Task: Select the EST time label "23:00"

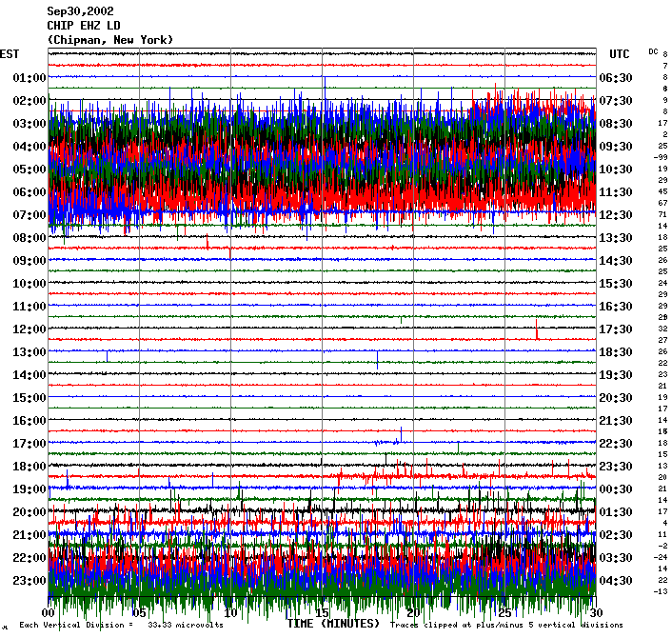Action: click(30, 581)
